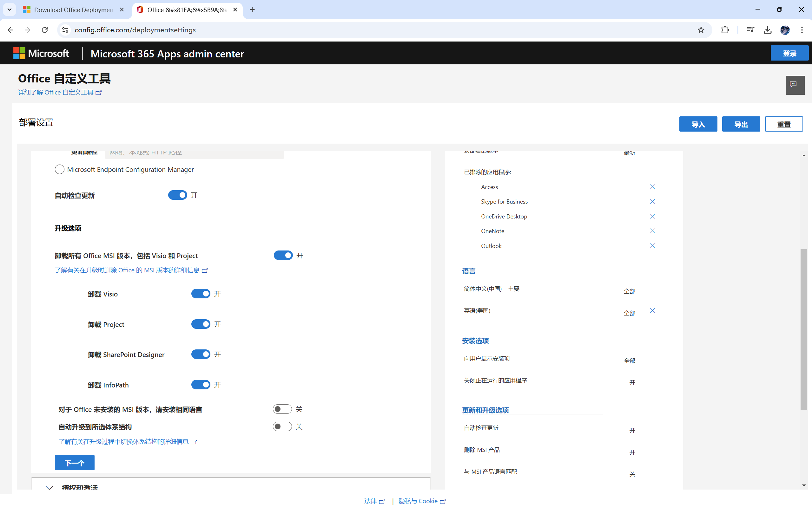Switch to the Office 自定义工具 tab
The width and height of the screenshot is (812, 507).
tap(187, 10)
